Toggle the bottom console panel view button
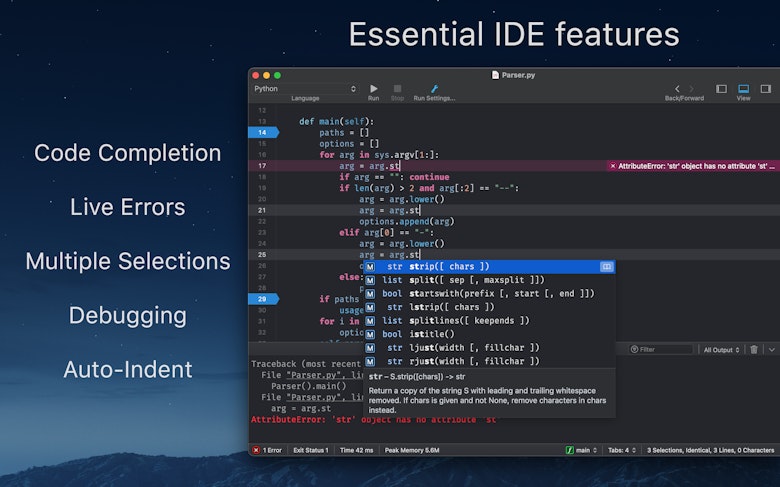 743,89
